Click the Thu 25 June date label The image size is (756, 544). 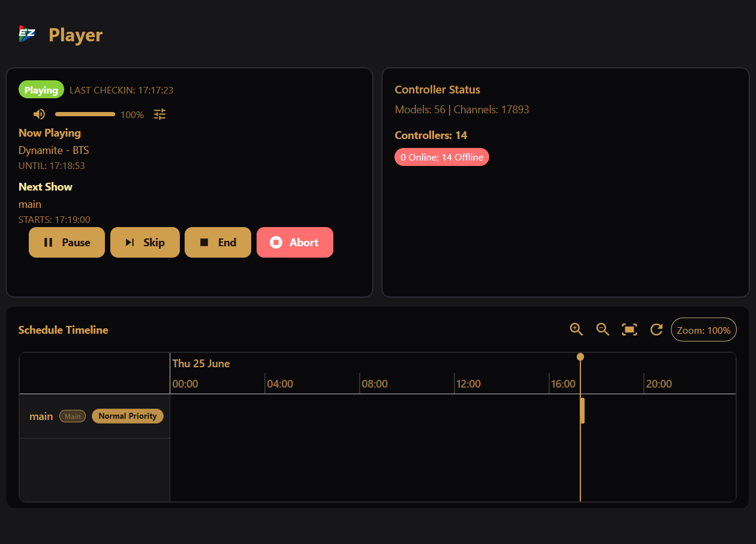[x=201, y=363]
